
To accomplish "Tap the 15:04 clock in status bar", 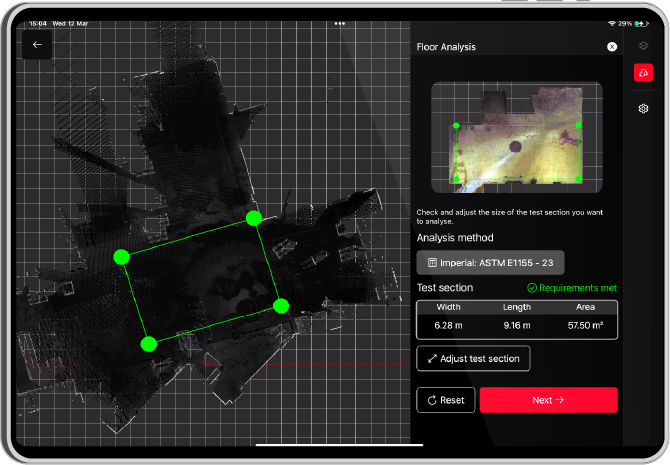I will pyautogui.click(x=38, y=24).
